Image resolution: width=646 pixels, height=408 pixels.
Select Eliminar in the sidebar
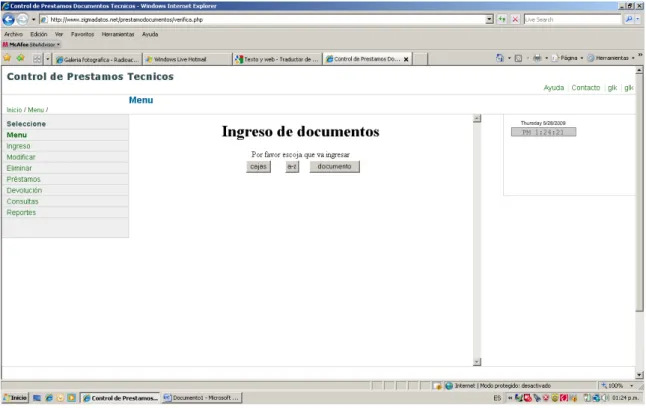[19, 169]
